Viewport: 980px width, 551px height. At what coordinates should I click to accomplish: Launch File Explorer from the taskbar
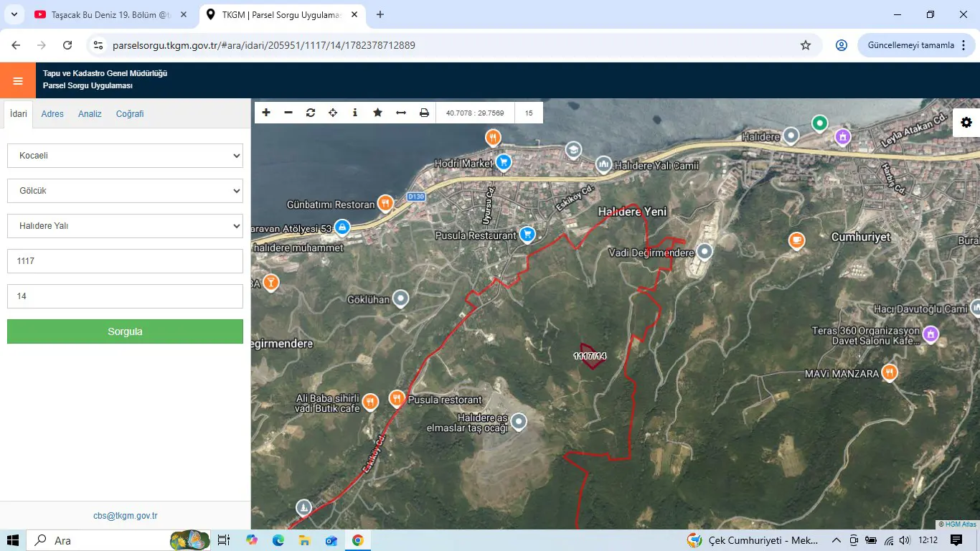pos(304,540)
